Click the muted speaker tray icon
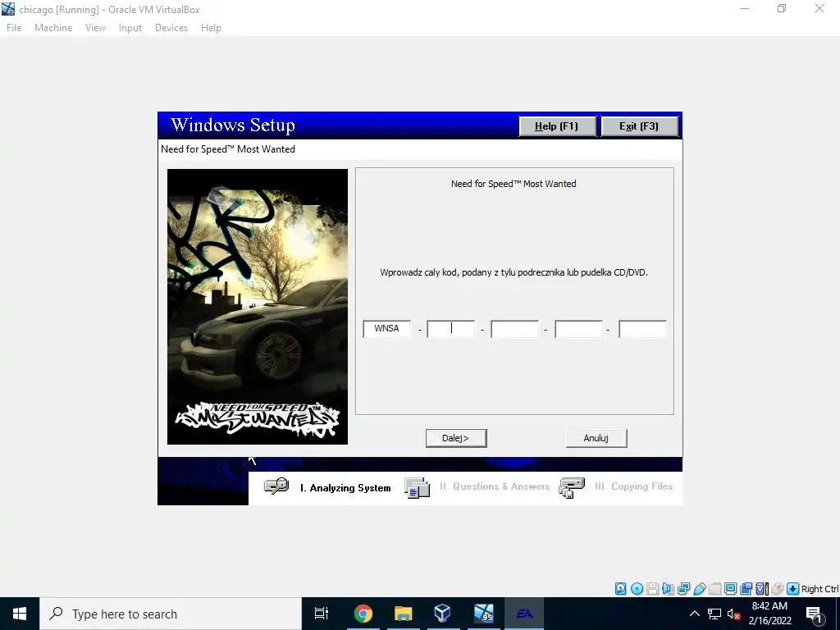The width and height of the screenshot is (840, 630). click(x=734, y=614)
